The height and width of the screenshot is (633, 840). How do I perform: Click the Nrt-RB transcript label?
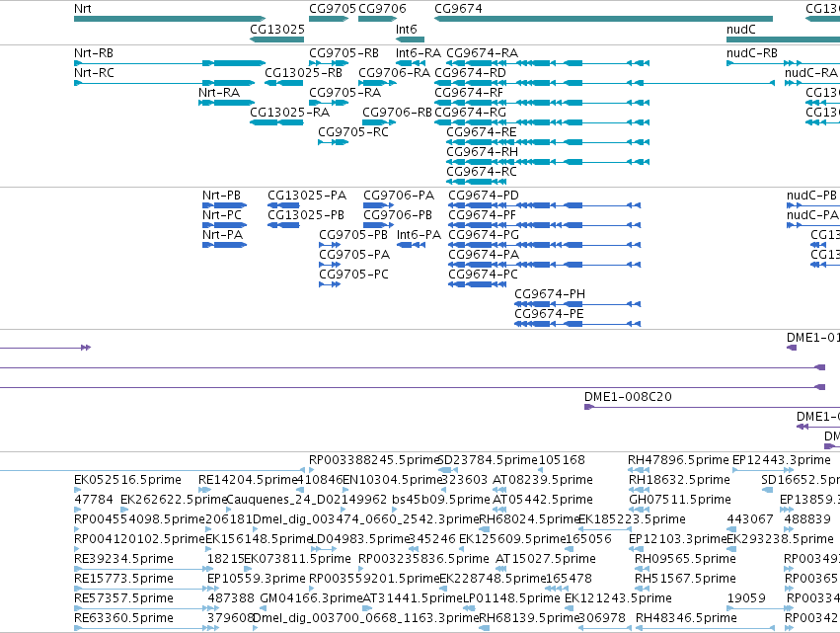pyautogui.click(x=94, y=53)
